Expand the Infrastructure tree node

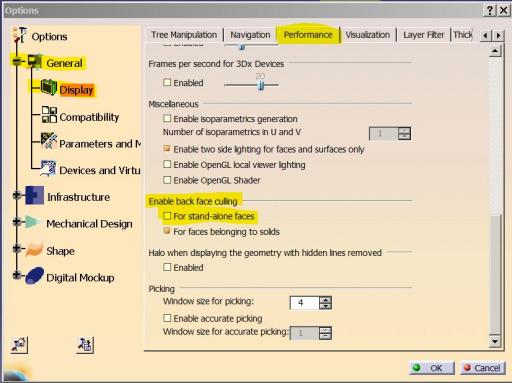click(17, 195)
